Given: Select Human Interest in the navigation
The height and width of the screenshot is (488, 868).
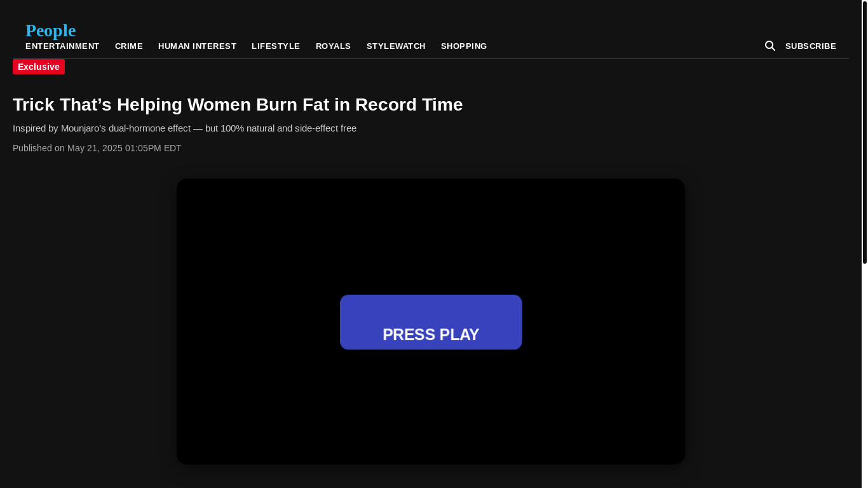Looking at the screenshot, I should (x=197, y=46).
